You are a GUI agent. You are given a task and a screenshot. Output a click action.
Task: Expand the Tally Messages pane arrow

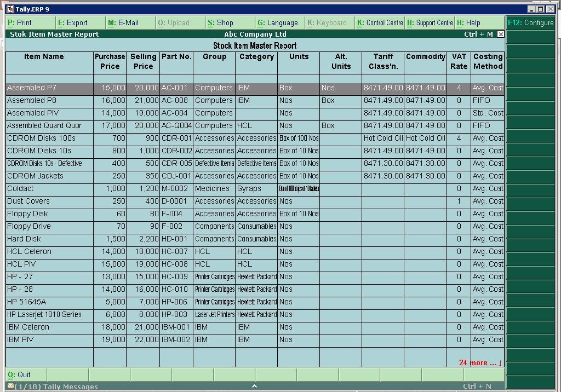click(x=254, y=386)
